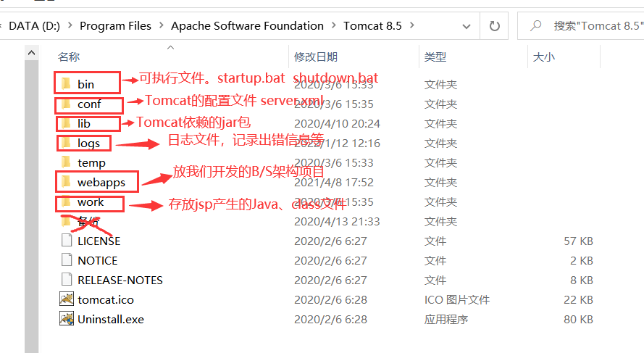The image size is (644, 353).
Task: Select the RELEASE-NOTES file name
Action: pyautogui.click(x=120, y=281)
